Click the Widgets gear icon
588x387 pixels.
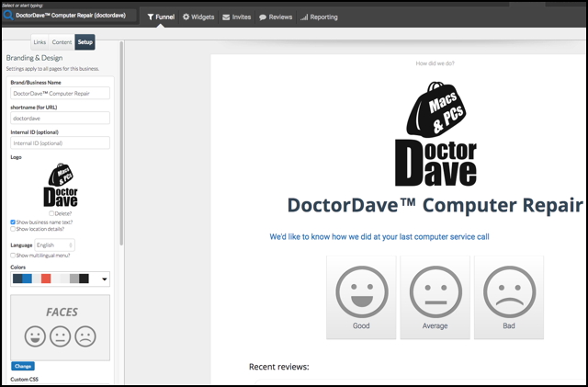pyautogui.click(x=186, y=17)
